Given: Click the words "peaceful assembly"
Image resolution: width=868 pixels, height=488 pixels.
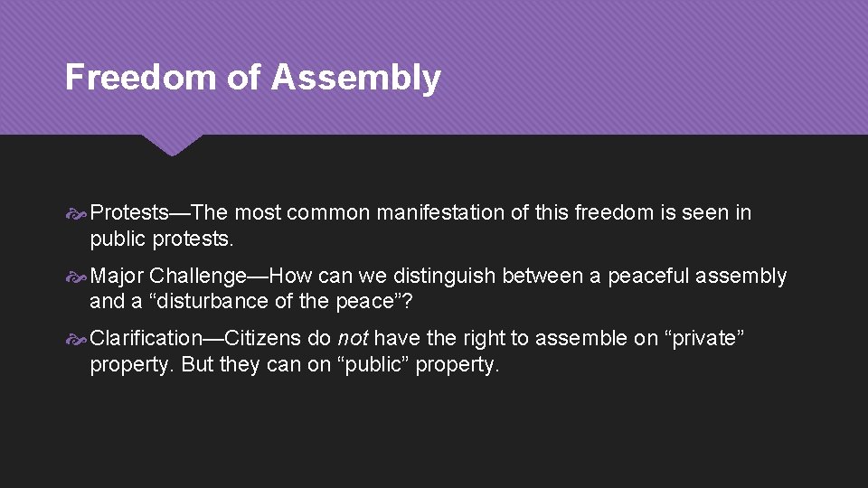Looking at the screenshot, I should [x=697, y=277].
